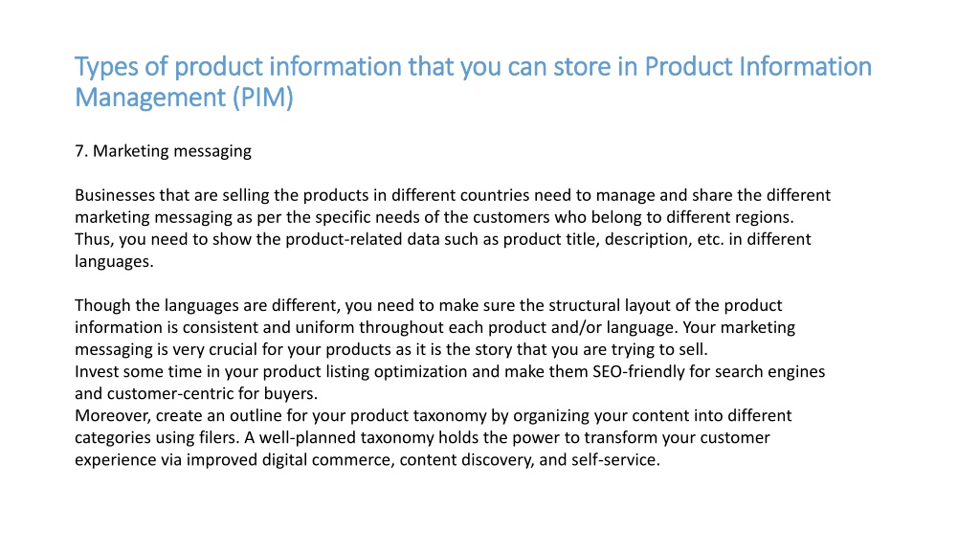
Task: Click the final line beginning "experience via improved"
Action: (x=367, y=460)
